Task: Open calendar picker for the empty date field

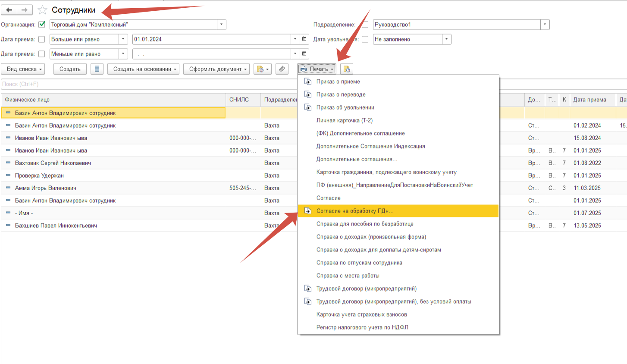Action: (304, 54)
